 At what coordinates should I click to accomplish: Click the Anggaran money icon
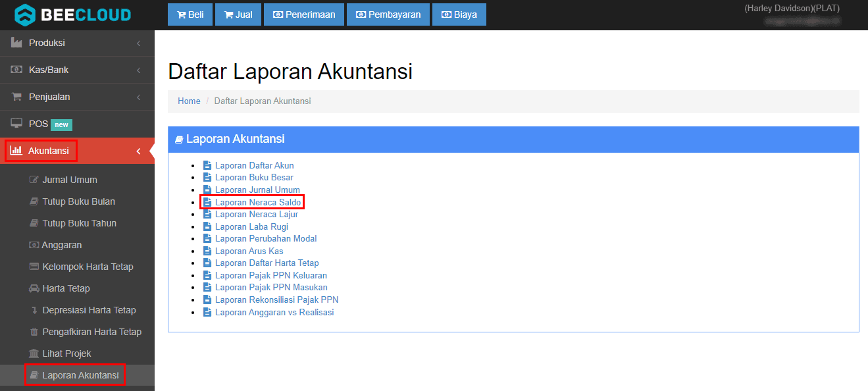point(34,245)
